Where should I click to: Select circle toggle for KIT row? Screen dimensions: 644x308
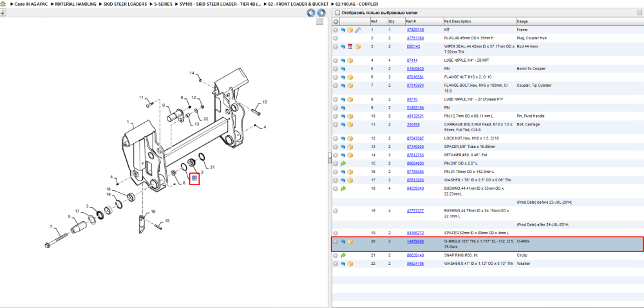pyautogui.click(x=336, y=30)
